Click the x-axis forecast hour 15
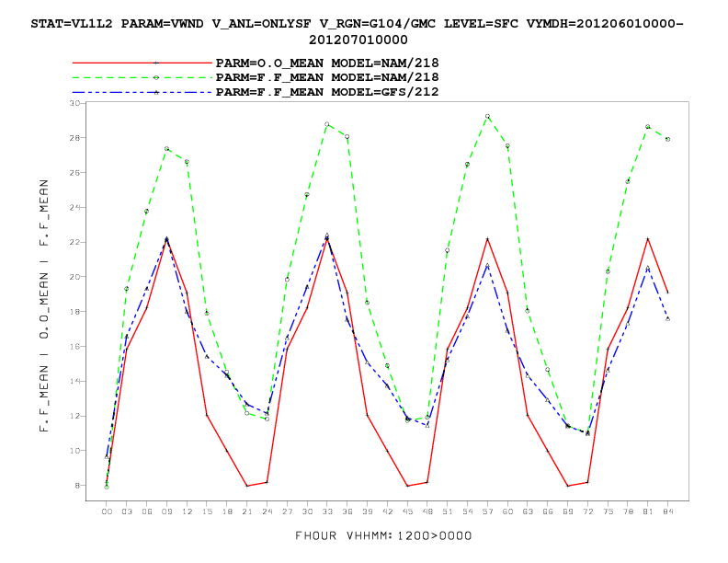The image size is (728, 563). click(x=207, y=511)
